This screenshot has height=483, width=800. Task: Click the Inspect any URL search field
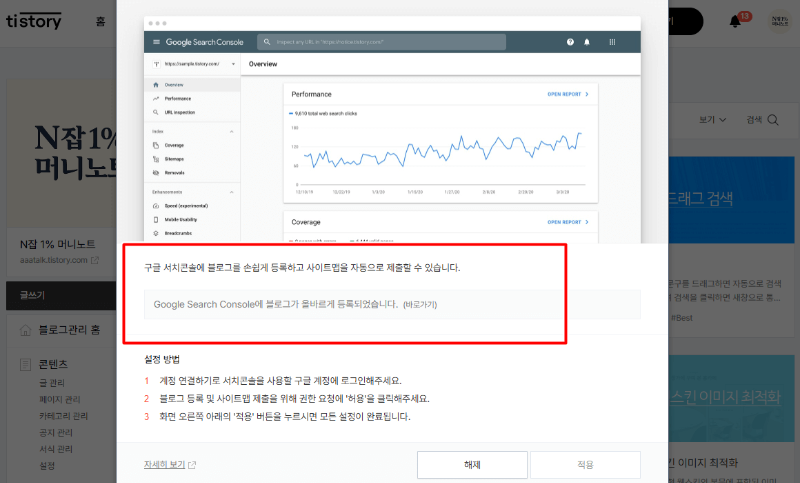(x=382, y=42)
